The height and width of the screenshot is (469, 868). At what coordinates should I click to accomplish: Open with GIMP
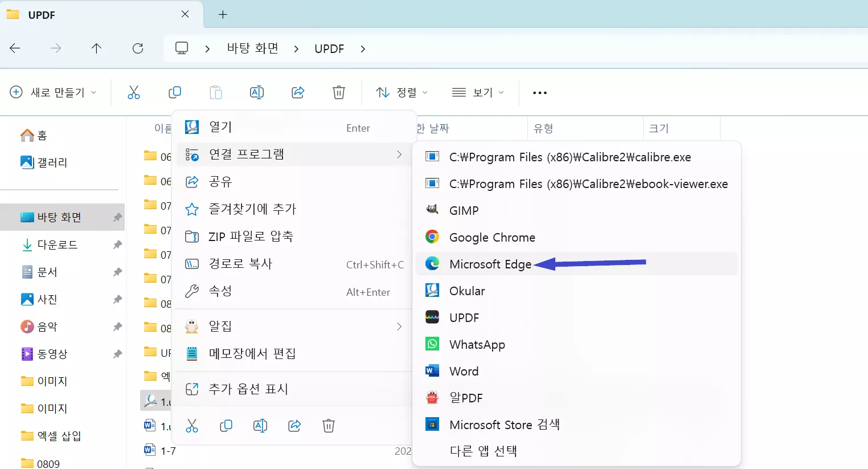pyautogui.click(x=576, y=210)
